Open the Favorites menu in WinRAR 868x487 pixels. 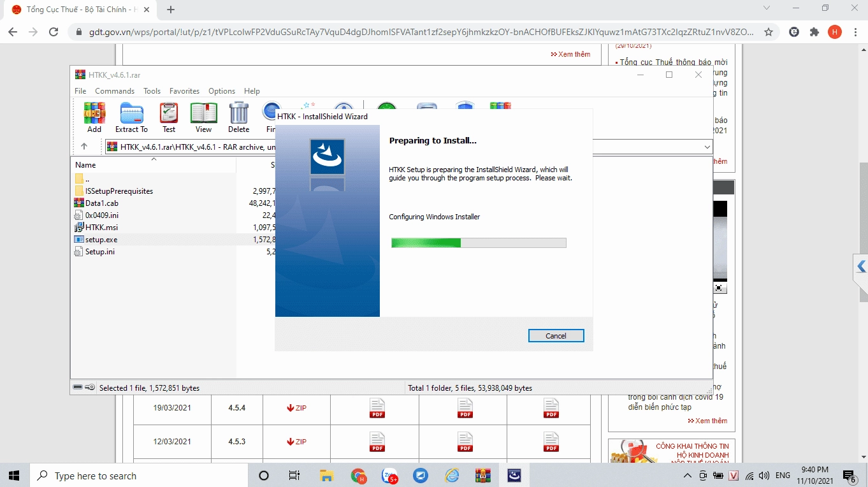[x=184, y=91]
